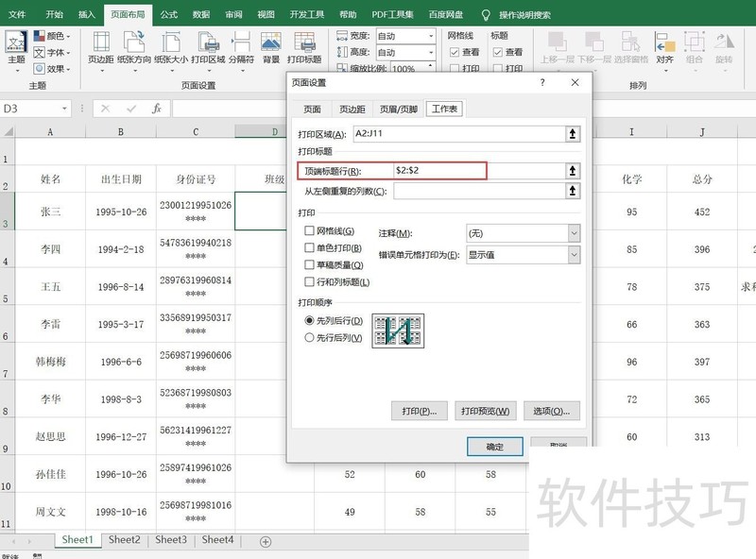Screen dimensions: 756x559
Task: Open the theme Fonts (字体) menu
Action: [x=52, y=53]
